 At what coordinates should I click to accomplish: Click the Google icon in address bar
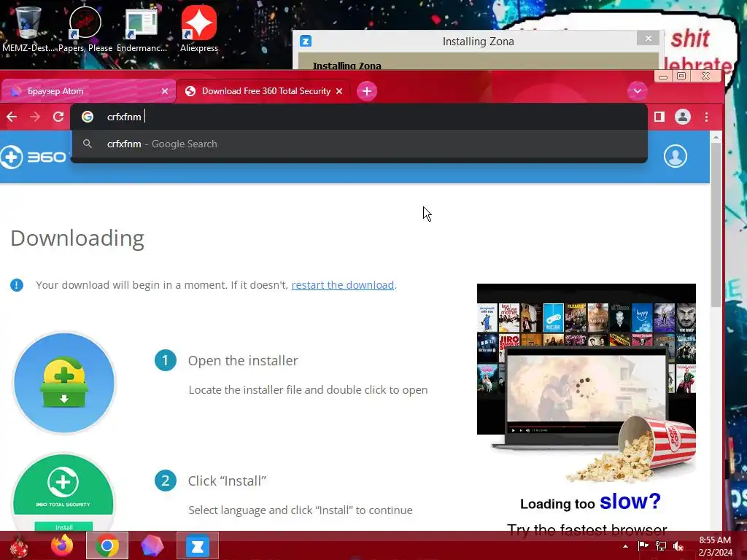coord(88,117)
